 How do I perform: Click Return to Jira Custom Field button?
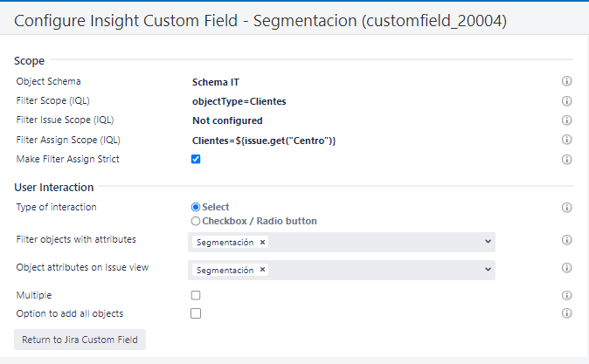(80, 340)
